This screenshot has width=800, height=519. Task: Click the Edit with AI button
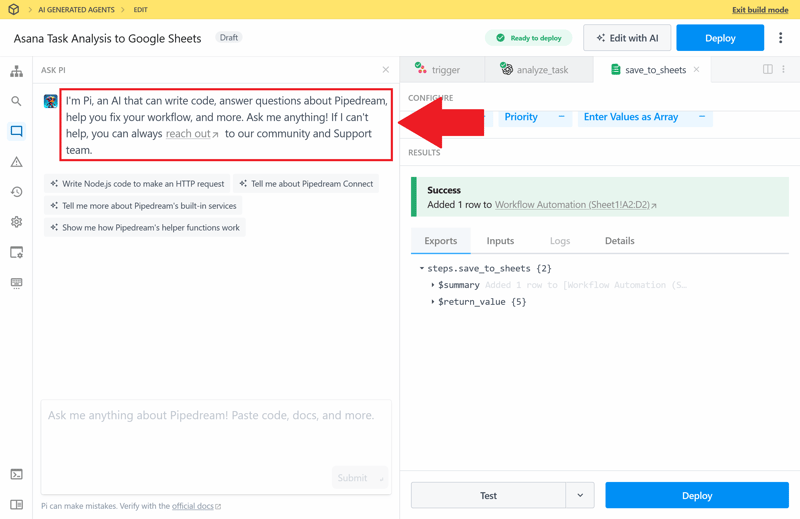coord(627,38)
